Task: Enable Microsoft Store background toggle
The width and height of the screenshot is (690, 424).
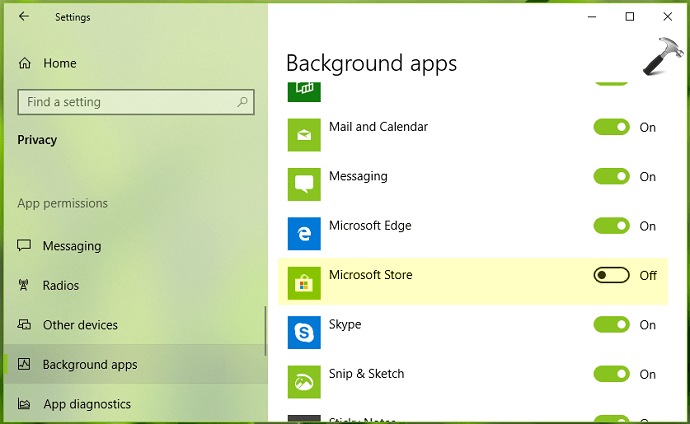Action: [x=611, y=275]
